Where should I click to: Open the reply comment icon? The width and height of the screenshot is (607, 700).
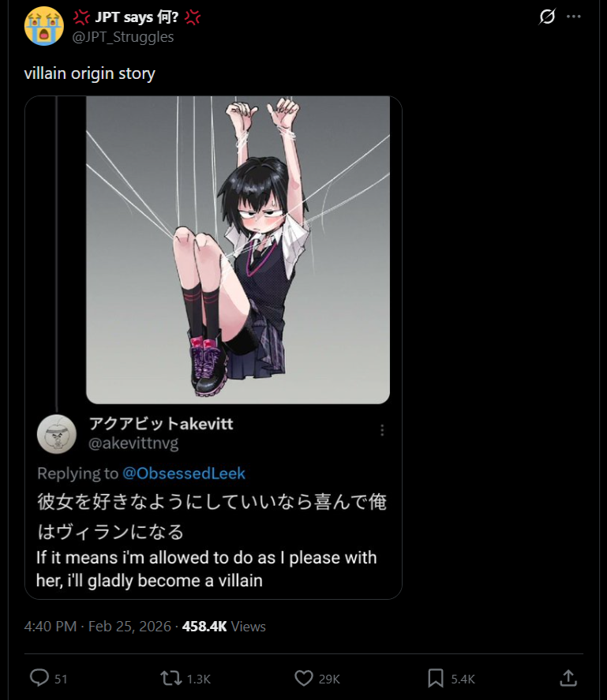point(39,678)
